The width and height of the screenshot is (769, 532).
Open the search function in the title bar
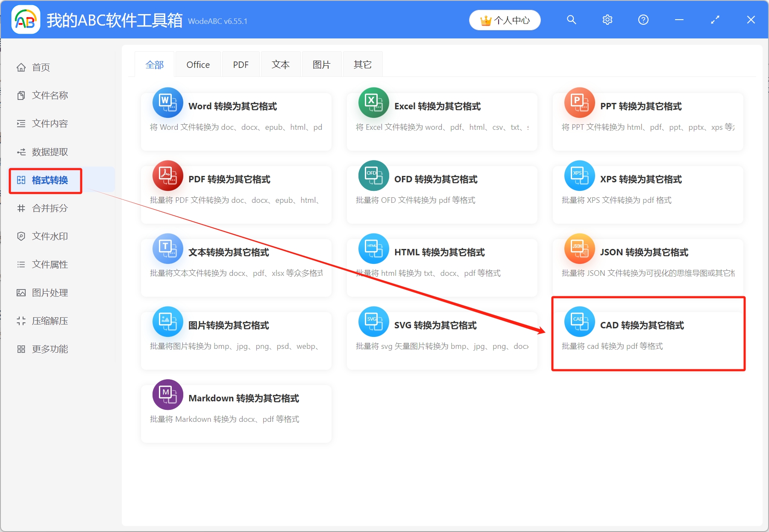click(571, 20)
